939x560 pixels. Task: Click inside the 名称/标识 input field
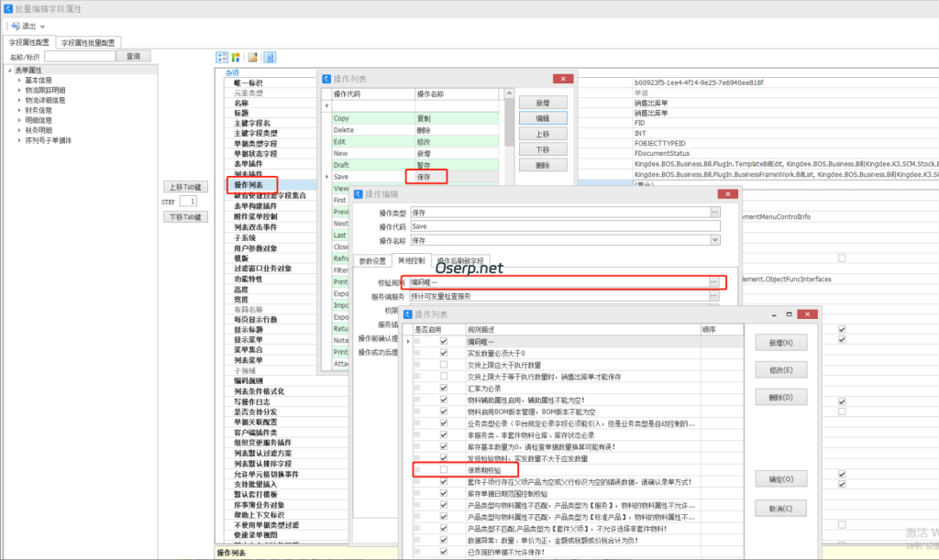click(x=81, y=56)
